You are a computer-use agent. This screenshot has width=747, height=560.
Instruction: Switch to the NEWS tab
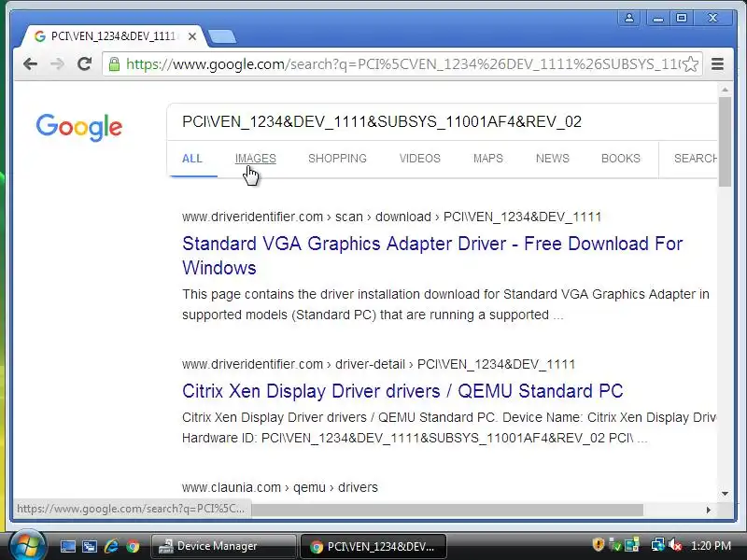pyautogui.click(x=552, y=159)
